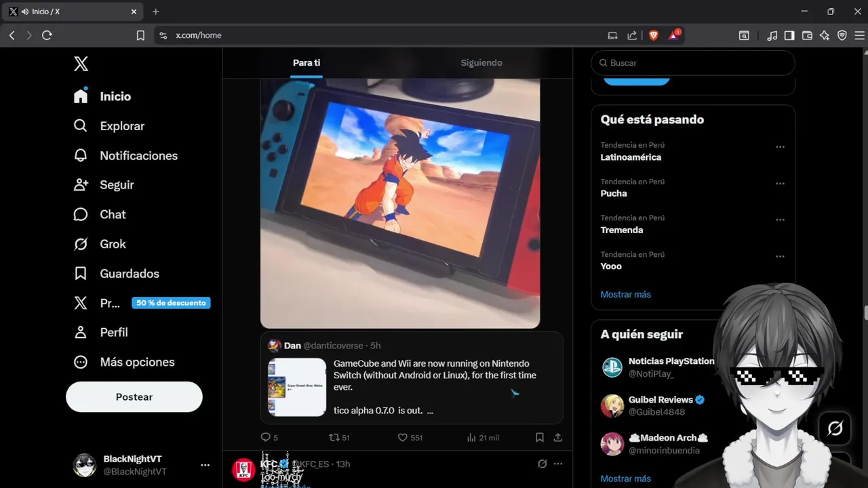Open Premium with 50 % de descuento badge
The height and width of the screenshot is (488, 868).
[x=142, y=303]
